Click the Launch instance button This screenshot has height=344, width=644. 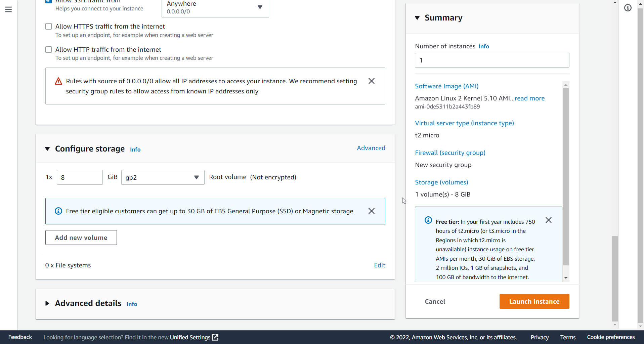tap(534, 301)
